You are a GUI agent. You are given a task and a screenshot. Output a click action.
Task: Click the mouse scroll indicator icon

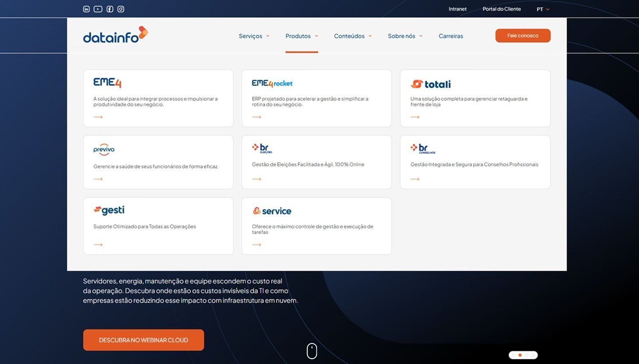[312, 351]
